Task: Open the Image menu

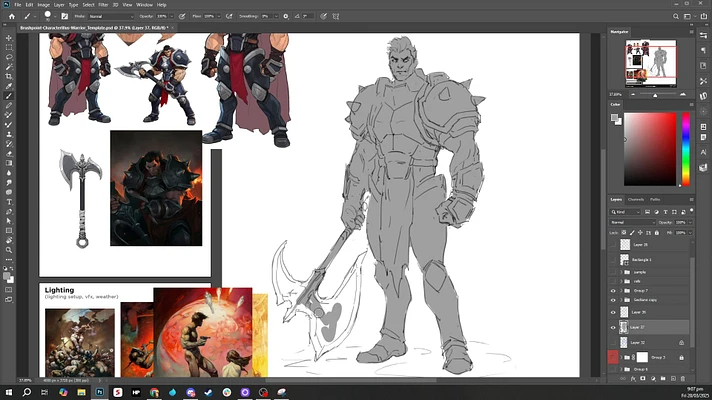Action: coord(43,5)
